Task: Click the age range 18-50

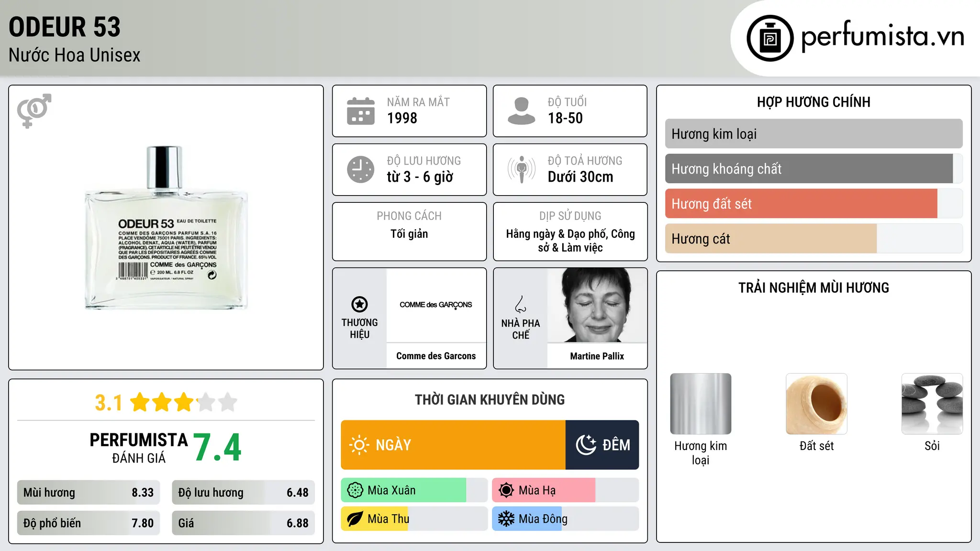Action: coord(565,118)
